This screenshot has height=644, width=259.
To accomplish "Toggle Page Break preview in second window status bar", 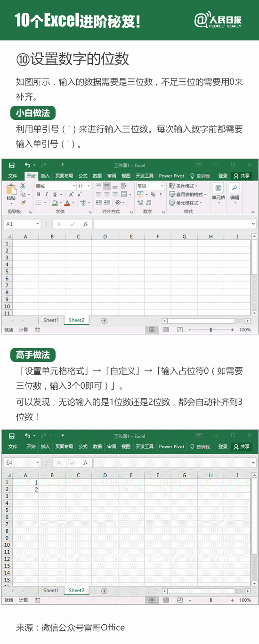I will 179,600.
